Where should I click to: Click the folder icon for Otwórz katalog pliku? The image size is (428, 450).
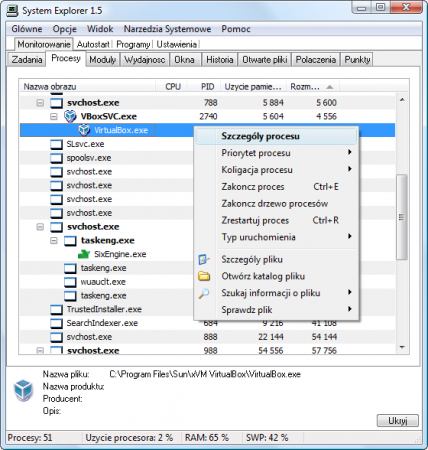(x=204, y=276)
